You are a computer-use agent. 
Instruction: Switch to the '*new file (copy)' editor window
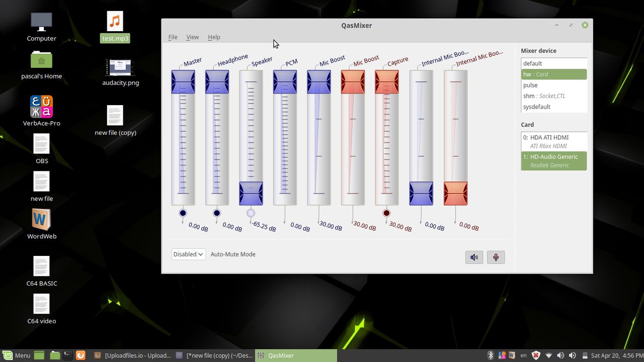tap(214, 355)
